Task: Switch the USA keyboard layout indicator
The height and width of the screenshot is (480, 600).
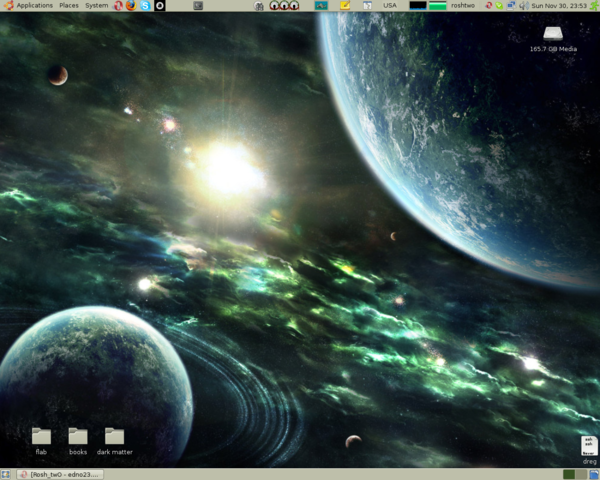Action: click(x=389, y=6)
